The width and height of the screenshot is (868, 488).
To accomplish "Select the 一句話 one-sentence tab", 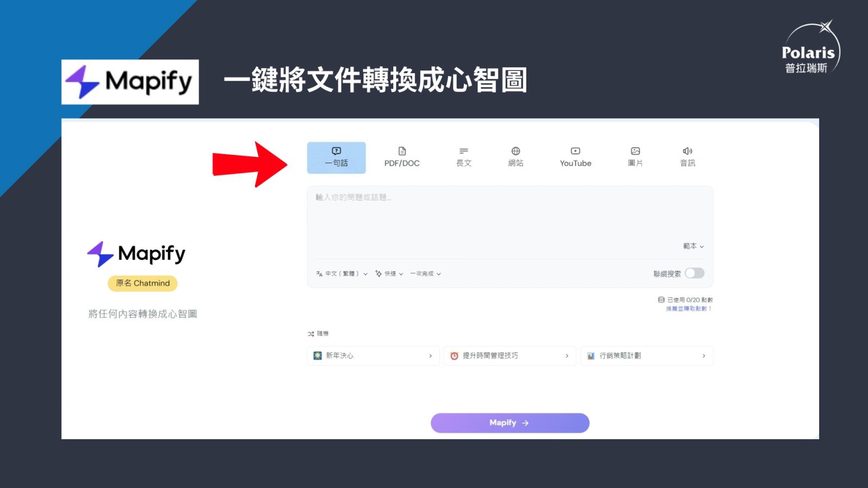I will tap(336, 158).
